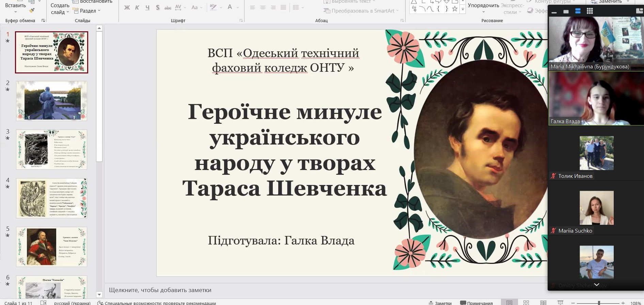Image resolution: width=644 pixels, height=305 pixels.
Task: Apply underline (Ч) formatting
Action: pos(147,7)
